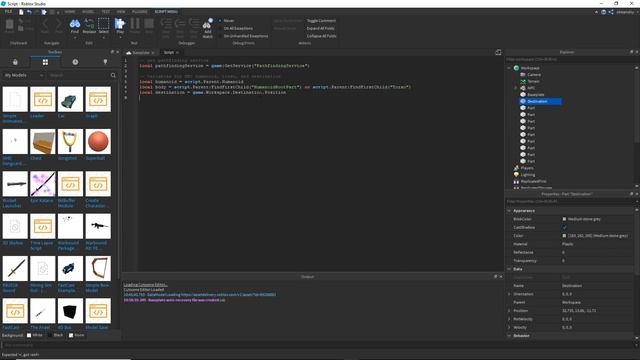Click the new file icon in the quick access bar

click(x=21, y=12)
